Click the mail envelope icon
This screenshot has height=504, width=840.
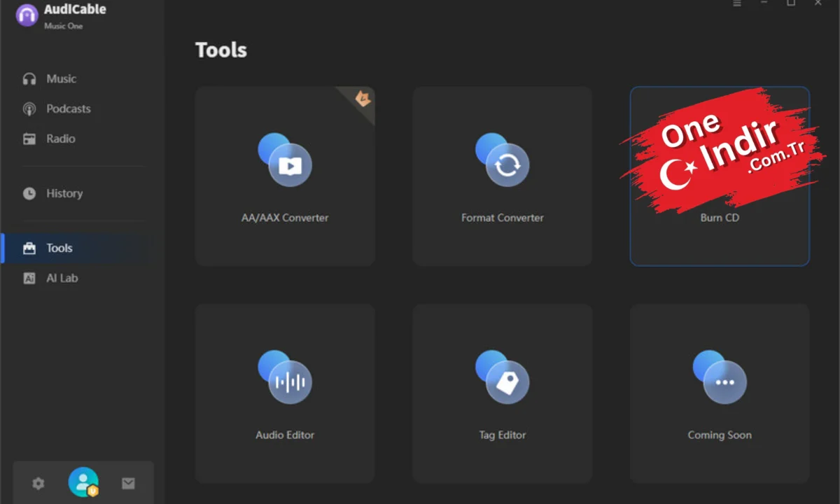click(128, 483)
